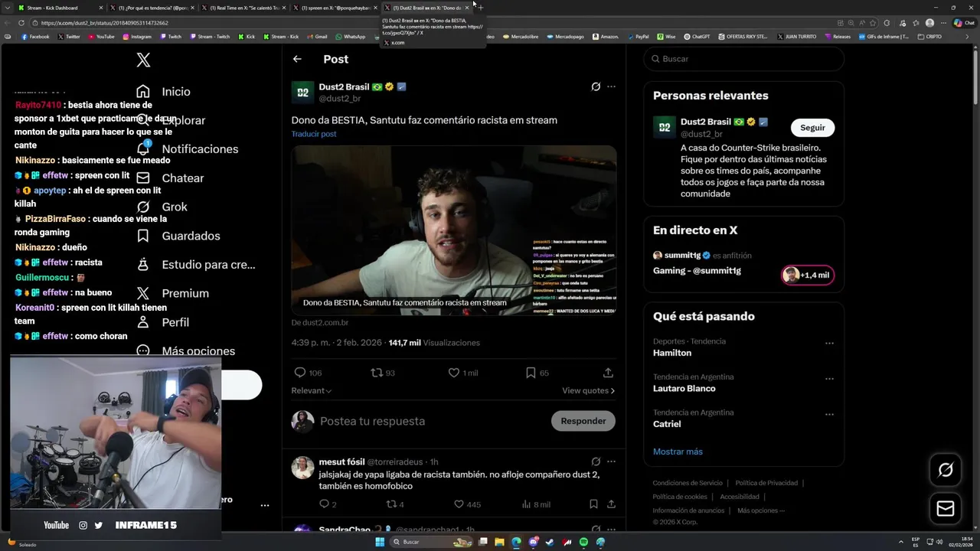
Task: Open the Twitch bookmark in the bookmarks bar
Action: 171,37
